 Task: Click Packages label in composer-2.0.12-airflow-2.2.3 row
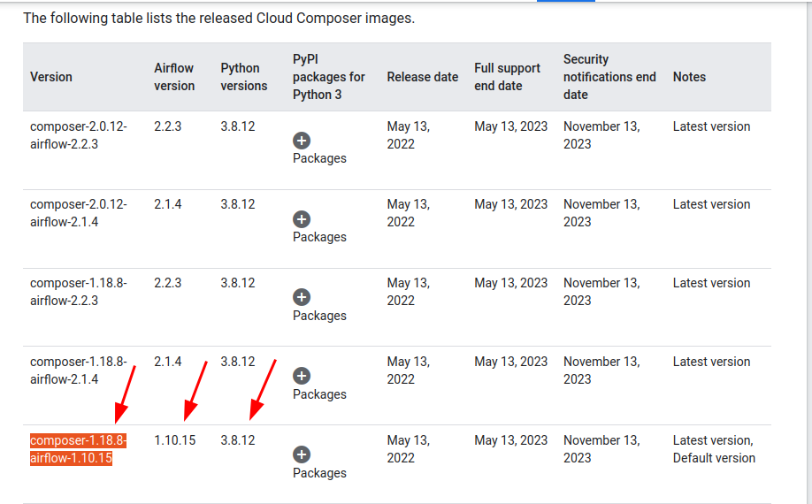[x=319, y=158]
